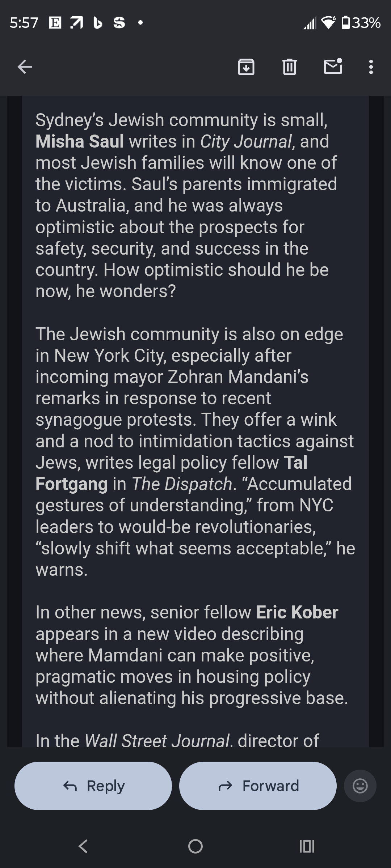
Task: Tap the Wi-Fi status icon
Action: 328,23
